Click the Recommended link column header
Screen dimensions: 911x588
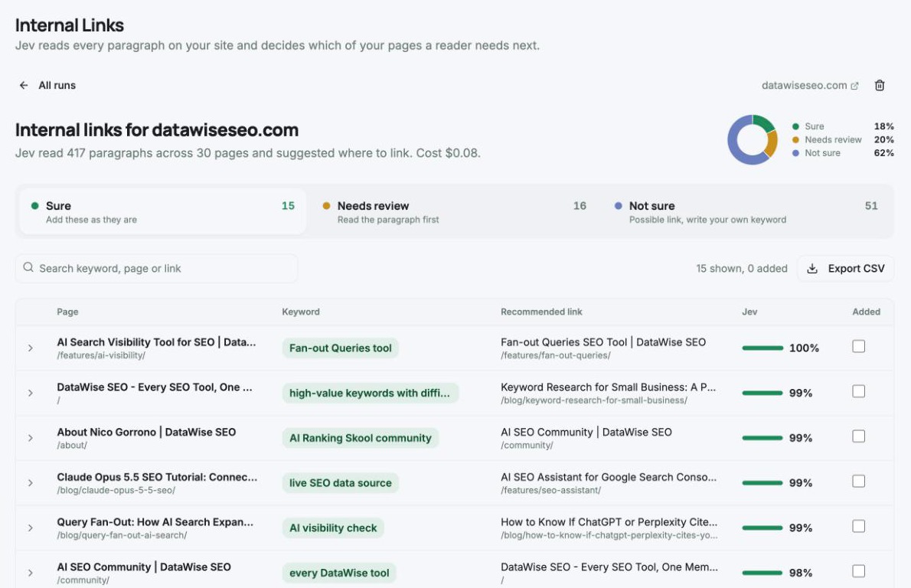coord(541,312)
